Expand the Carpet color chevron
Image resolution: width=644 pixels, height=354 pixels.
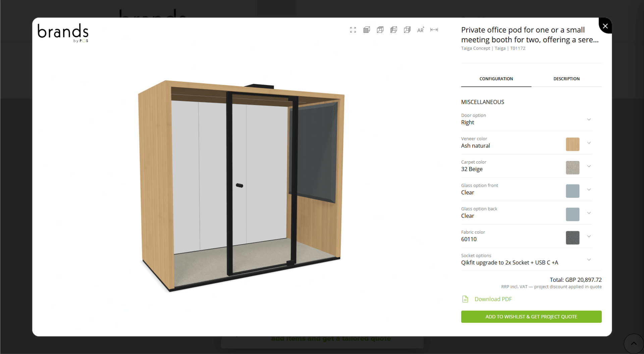(x=589, y=166)
